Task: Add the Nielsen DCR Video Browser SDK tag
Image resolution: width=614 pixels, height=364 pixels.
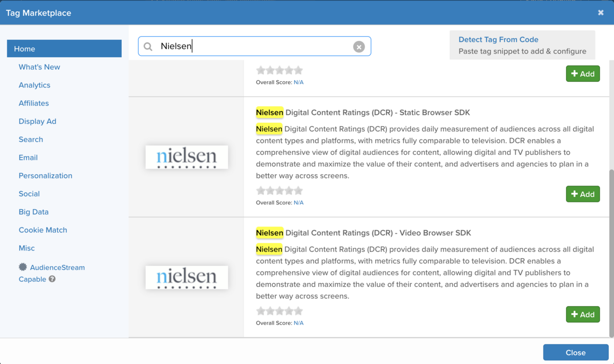Action: pos(583,314)
